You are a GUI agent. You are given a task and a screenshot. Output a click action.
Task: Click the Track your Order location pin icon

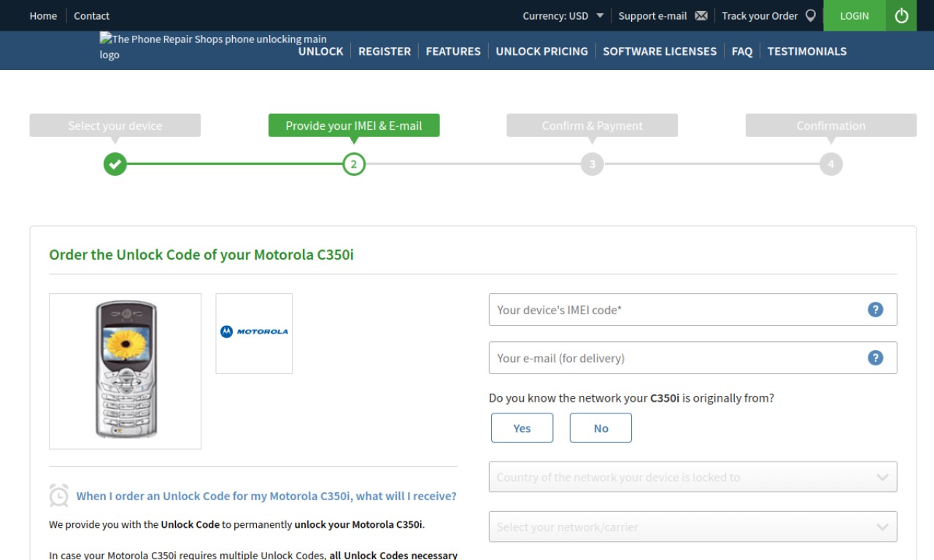tap(811, 15)
